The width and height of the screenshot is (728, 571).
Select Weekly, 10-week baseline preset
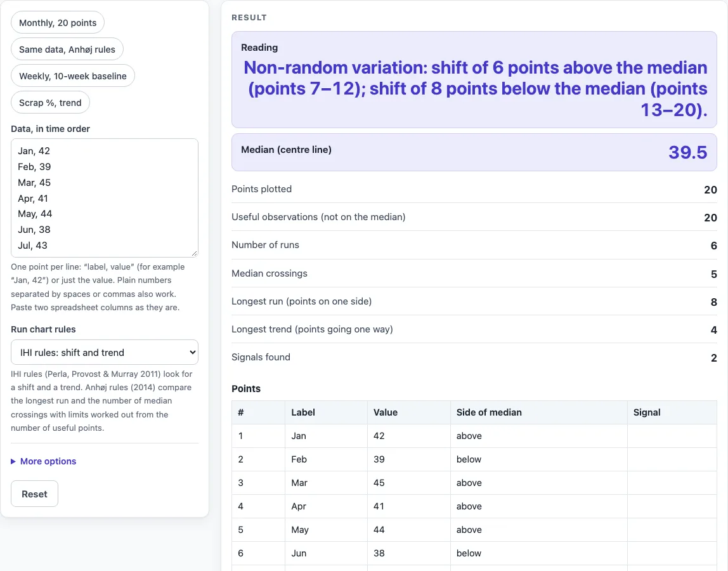(72, 76)
